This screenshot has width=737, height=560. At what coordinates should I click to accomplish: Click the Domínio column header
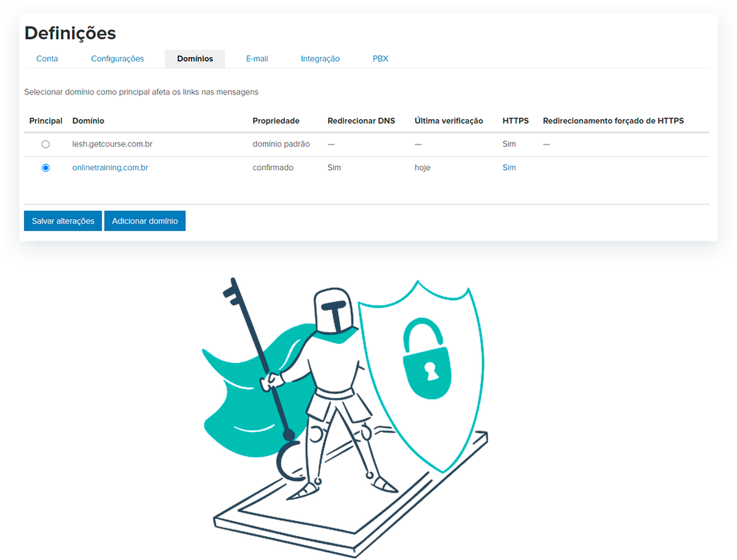88,121
